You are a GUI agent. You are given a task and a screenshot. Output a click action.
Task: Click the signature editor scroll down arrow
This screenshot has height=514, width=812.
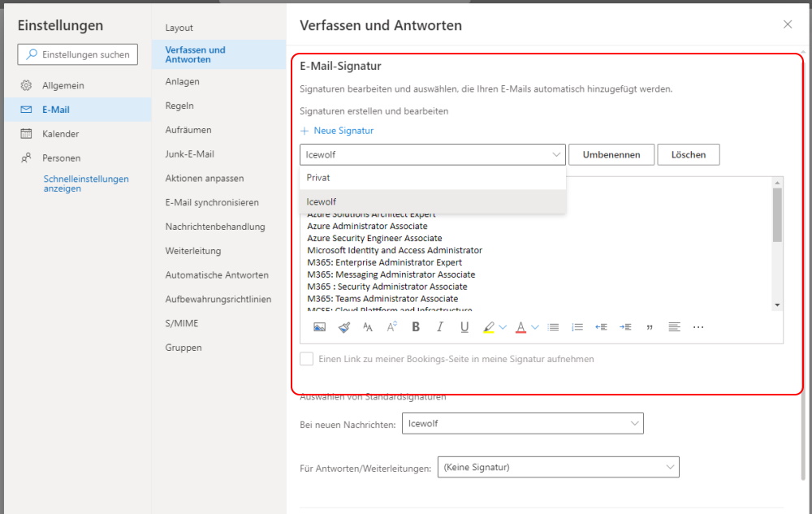(x=777, y=305)
